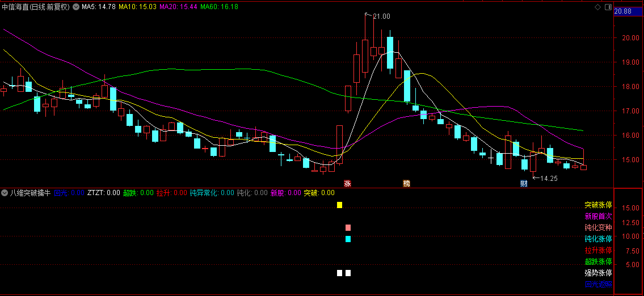Click the 拉升涨停 legend label
The width and height of the screenshot is (644, 296).
599,250
